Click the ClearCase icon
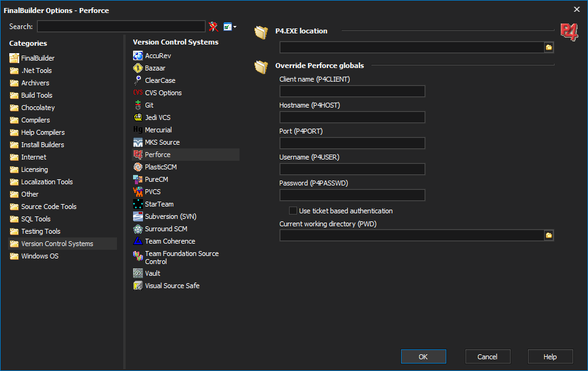The width and height of the screenshot is (588, 371). [138, 80]
